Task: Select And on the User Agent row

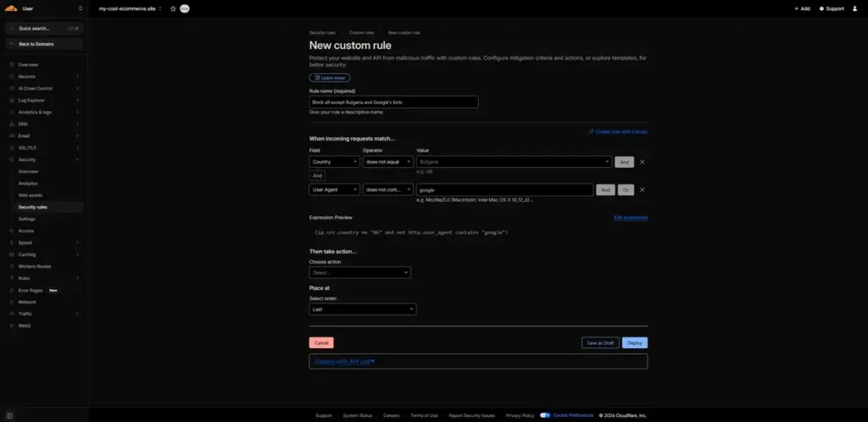Action: [605, 190]
